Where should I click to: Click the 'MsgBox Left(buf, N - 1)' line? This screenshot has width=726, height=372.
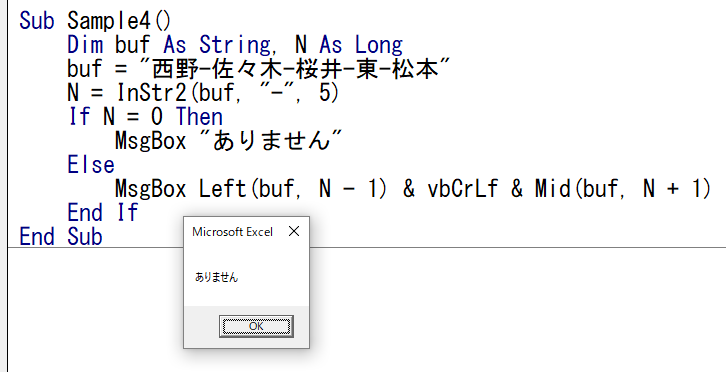[413, 189]
